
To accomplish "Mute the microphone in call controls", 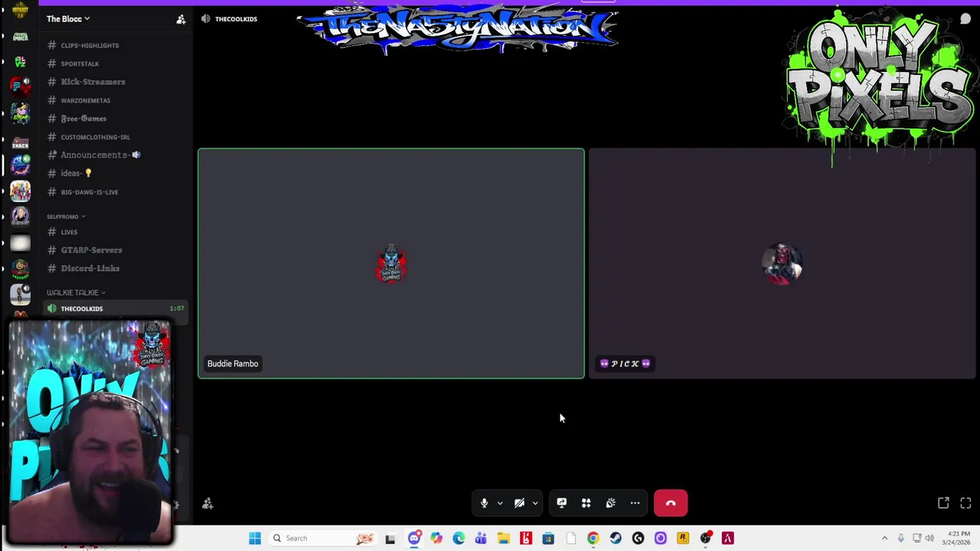I will (484, 503).
